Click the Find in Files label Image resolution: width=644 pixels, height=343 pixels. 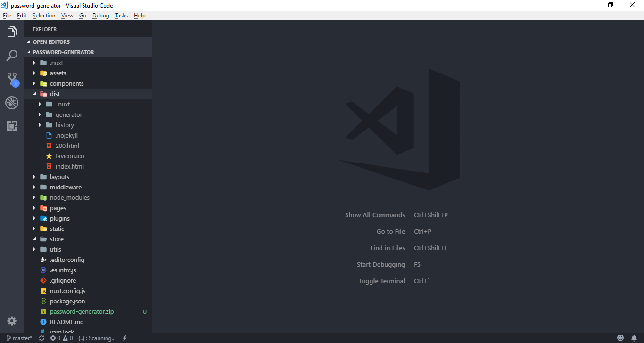click(388, 248)
